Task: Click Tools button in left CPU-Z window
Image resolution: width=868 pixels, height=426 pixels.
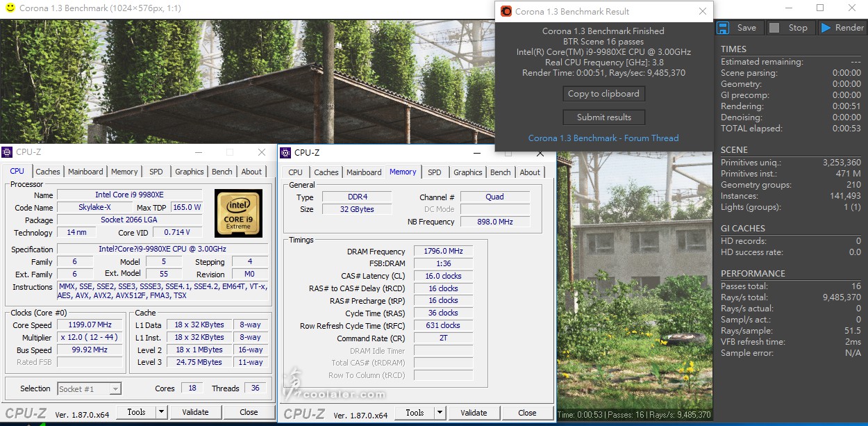Action: [x=136, y=412]
